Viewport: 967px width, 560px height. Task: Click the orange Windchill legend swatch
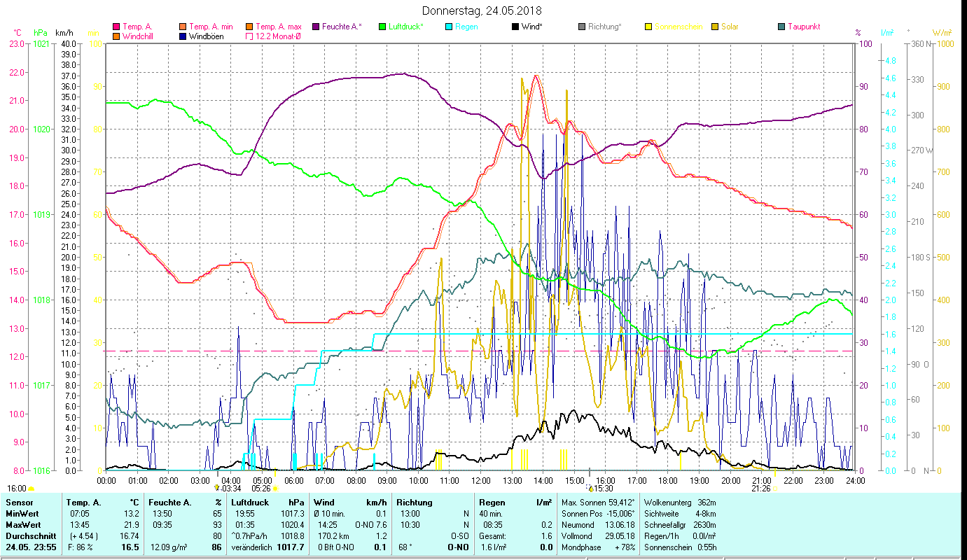coord(117,36)
